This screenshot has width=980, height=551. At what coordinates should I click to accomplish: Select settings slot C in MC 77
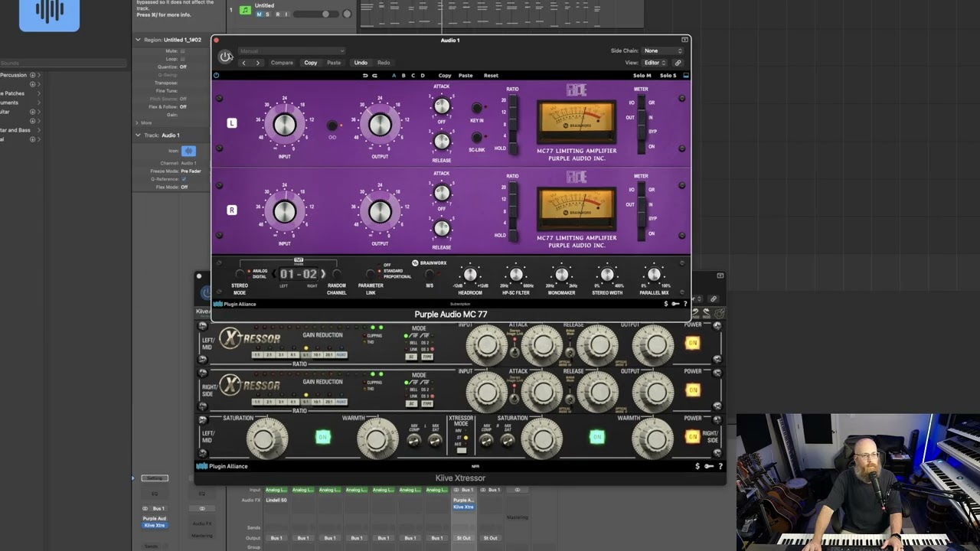413,76
